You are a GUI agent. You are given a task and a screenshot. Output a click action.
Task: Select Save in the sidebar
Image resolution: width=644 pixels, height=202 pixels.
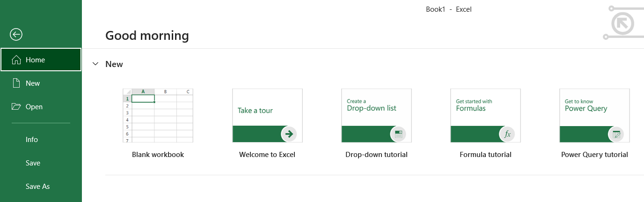point(33,163)
